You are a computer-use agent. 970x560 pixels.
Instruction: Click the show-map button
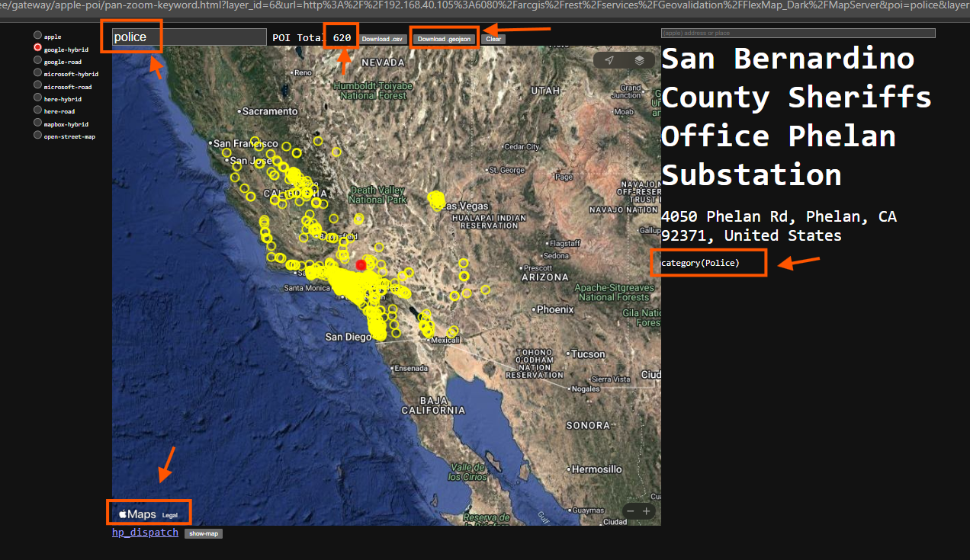coord(204,533)
